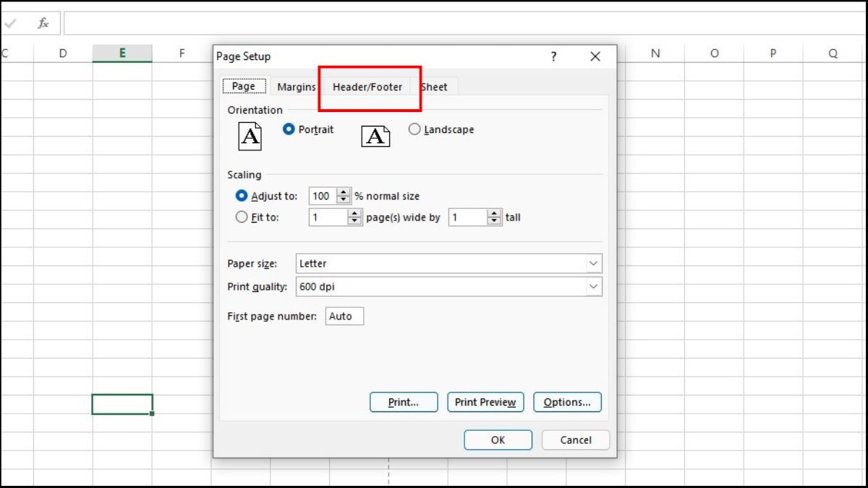
Task: Click the pages wide stepper arrows
Action: coord(354,217)
